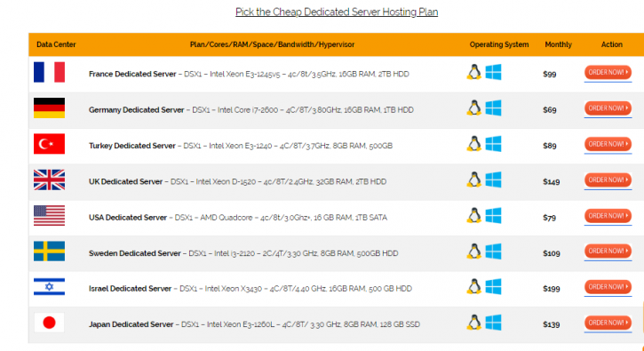
Task: Click the $69 monthly price
Action: coord(550,110)
